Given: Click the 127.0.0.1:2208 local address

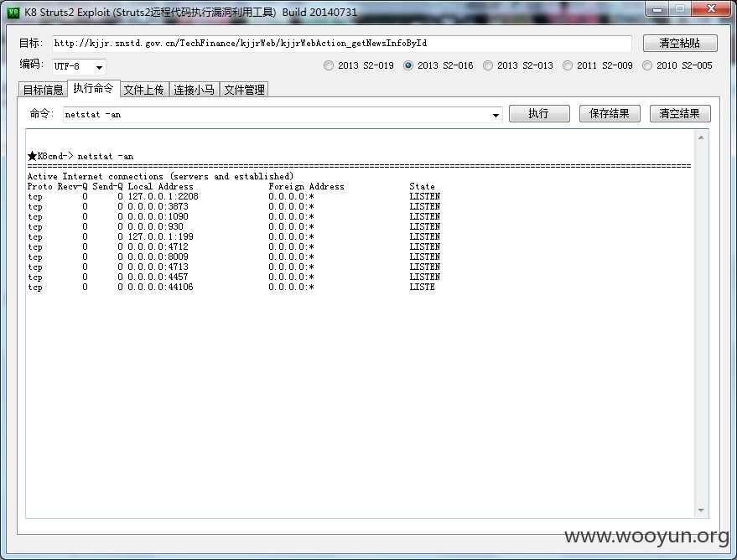Looking at the screenshot, I should [x=163, y=196].
